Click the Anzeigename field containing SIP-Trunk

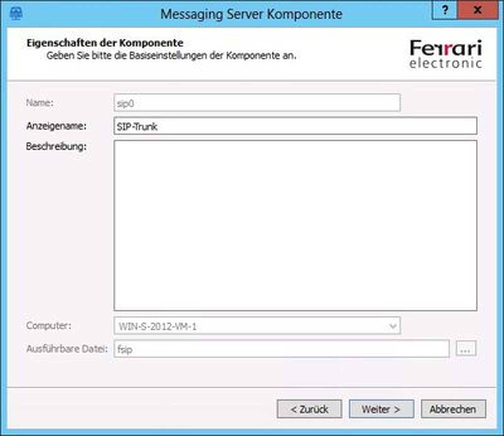click(295, 126)
